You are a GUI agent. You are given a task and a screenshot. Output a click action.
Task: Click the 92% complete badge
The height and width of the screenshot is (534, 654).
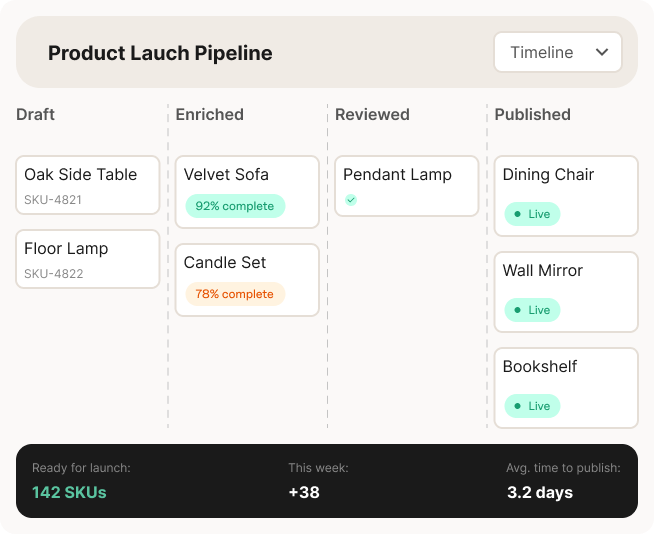coord(235,206)
